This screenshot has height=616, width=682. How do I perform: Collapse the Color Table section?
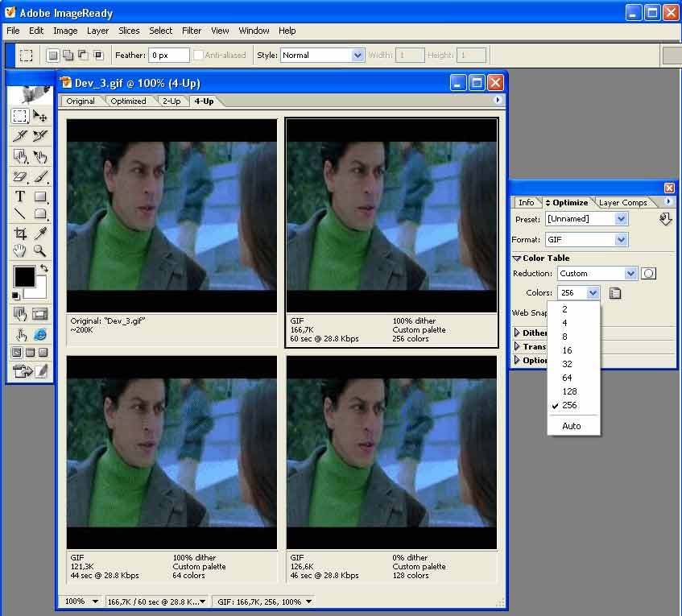tap(517, 258)
